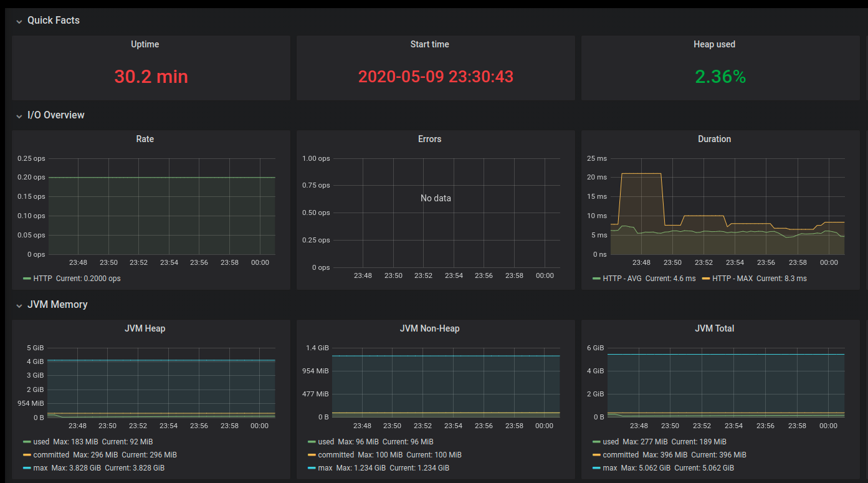Toggle the used series in JVM Non-Heap legend

point(326,442)
